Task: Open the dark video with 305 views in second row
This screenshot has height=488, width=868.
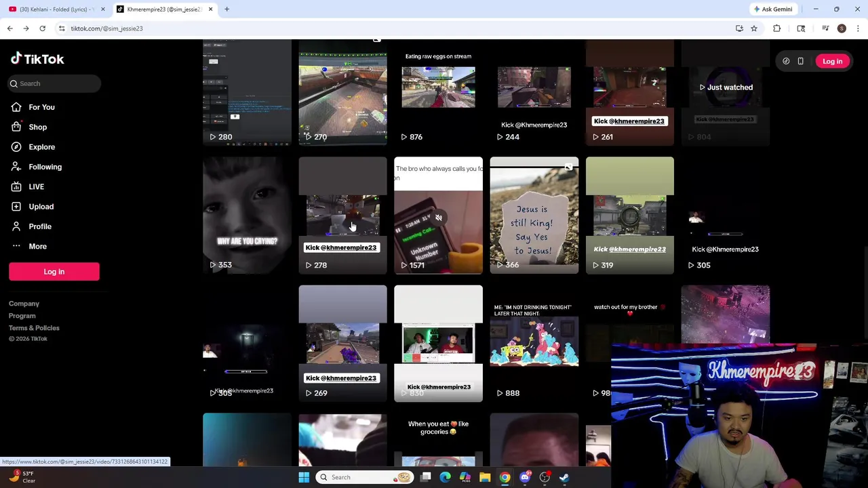Action: click(x=725, y=216)
